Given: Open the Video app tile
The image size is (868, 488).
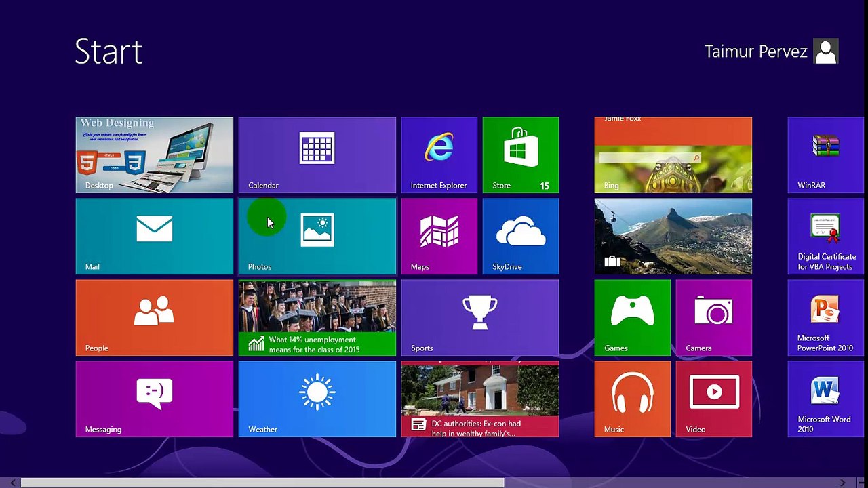Looking at the screenshot, I should coord(714,399).
